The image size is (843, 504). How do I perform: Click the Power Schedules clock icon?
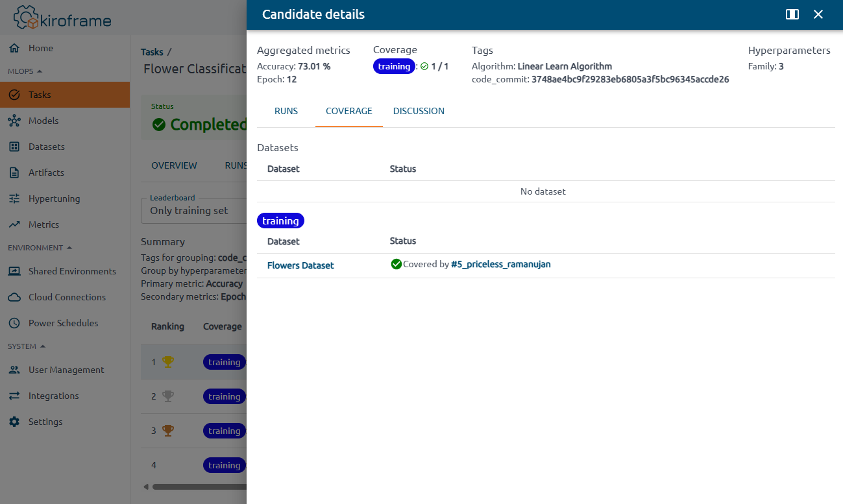14,323
